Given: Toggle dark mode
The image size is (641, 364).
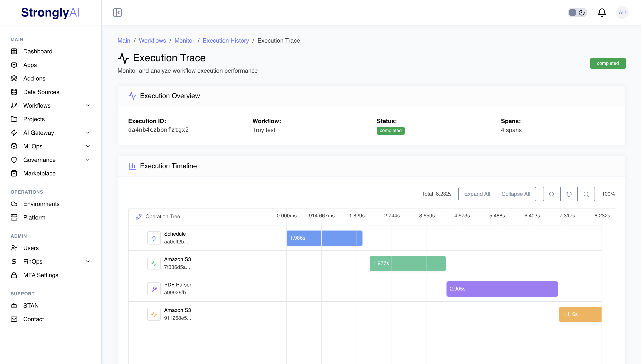Looking at the screenshot, I should pyautogui.click(x=577, y=12).
